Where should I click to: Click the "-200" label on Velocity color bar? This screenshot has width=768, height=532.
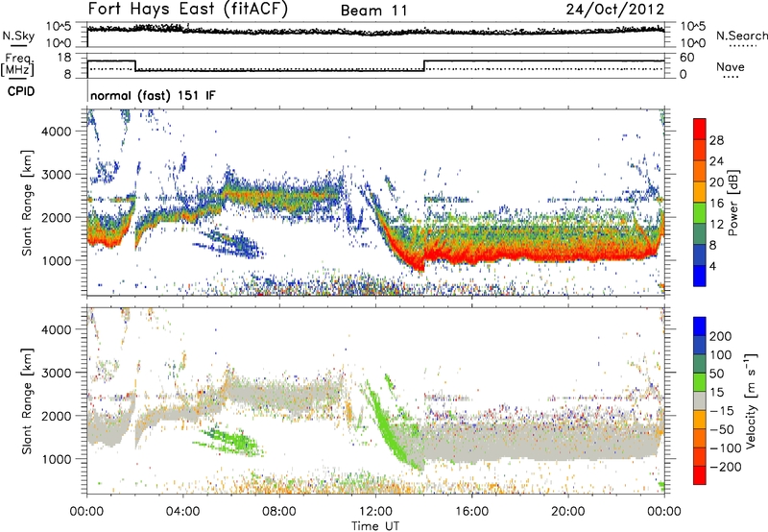tap(726, 467)
